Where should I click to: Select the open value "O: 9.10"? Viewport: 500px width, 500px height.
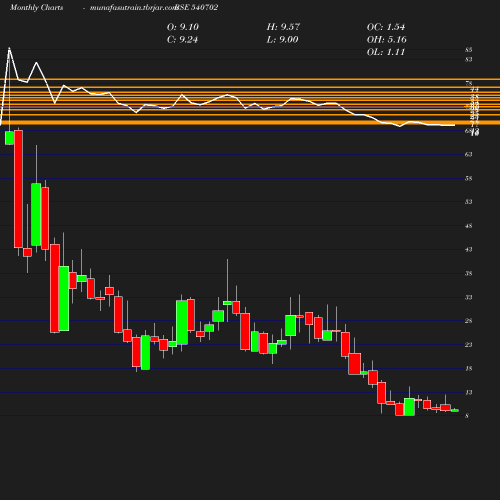coord(183,27)
